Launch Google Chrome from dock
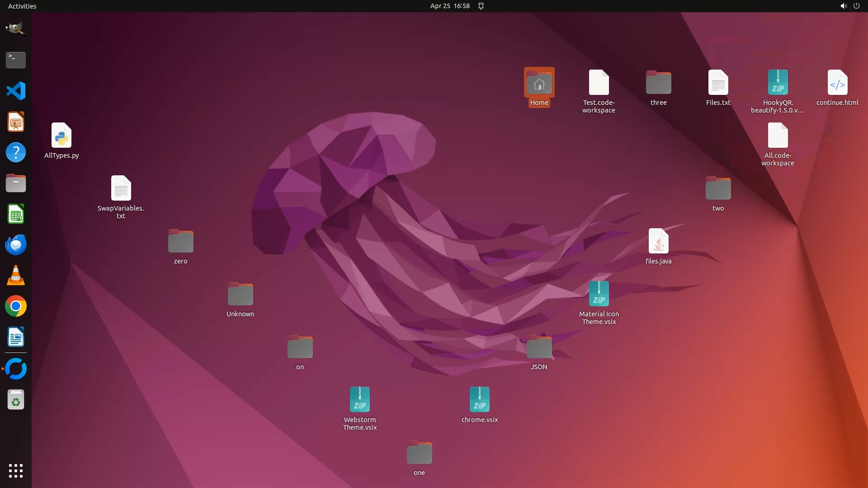This screenshot has height=488, width=868. [x=15, y=306]
